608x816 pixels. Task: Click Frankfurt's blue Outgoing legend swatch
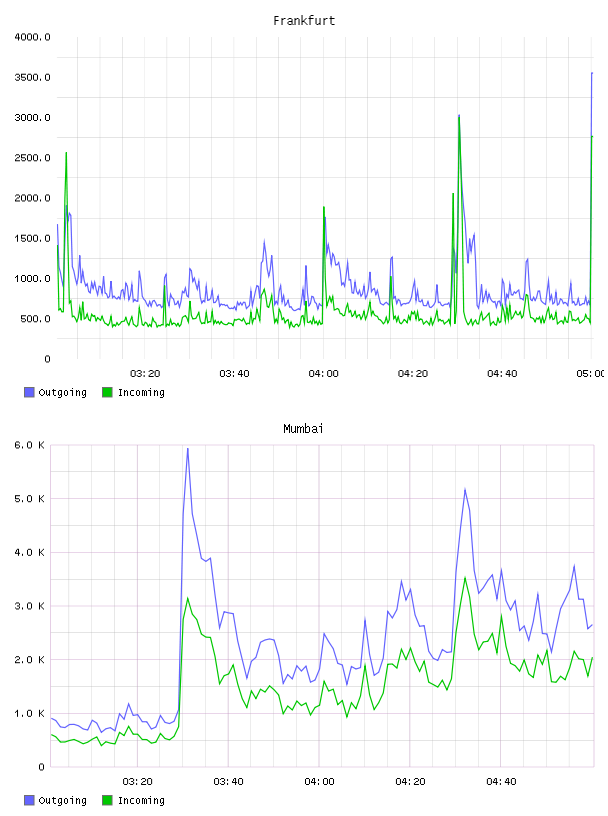(x=29, y=392)
